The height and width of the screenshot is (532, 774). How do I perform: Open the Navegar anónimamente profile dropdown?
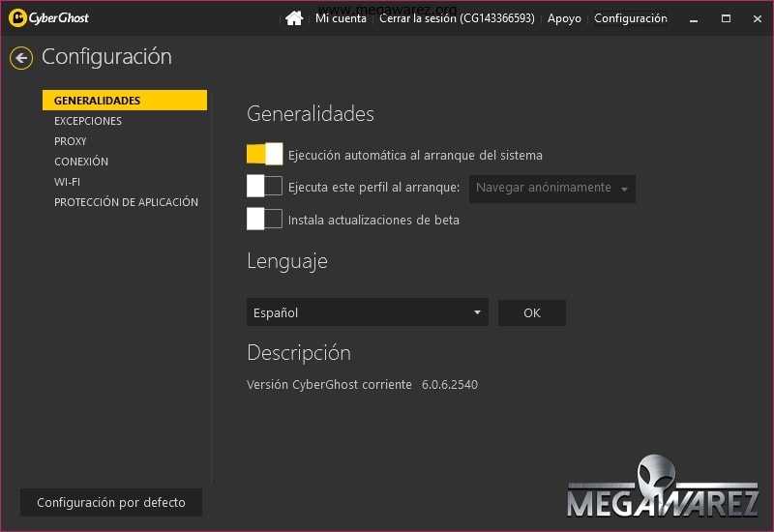(551, 189)
